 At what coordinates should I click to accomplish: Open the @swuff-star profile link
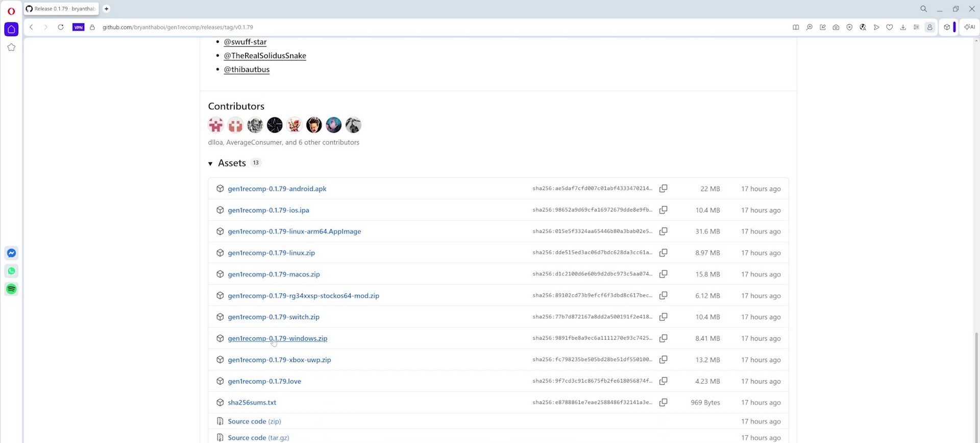245,42
